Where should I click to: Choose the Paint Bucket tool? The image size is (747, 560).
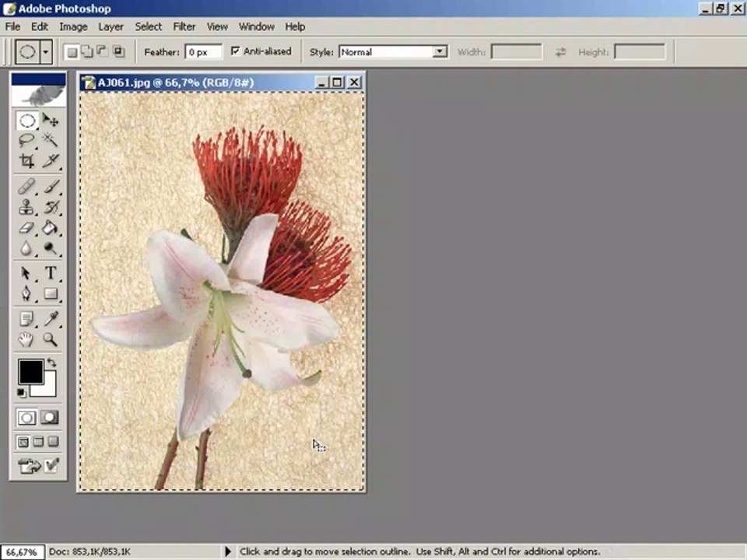pos(51,229)
